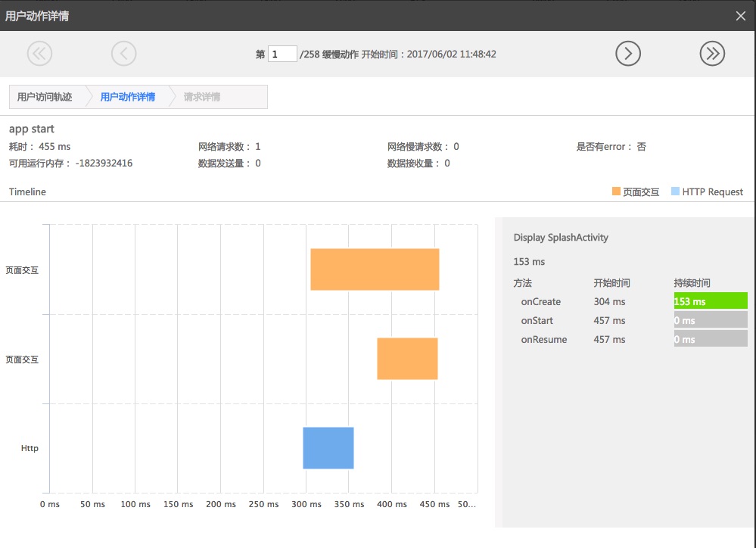Click the Http row label on the chart
The width and height of the screenshot is (756, 548).
pyautogui.click(x=30, y=448)
